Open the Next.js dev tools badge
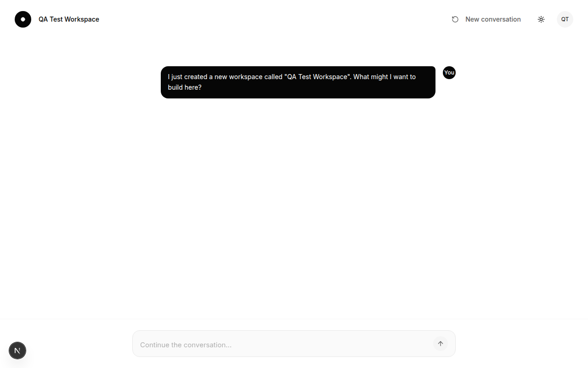The image size is (588, 368). click(17, 351)
